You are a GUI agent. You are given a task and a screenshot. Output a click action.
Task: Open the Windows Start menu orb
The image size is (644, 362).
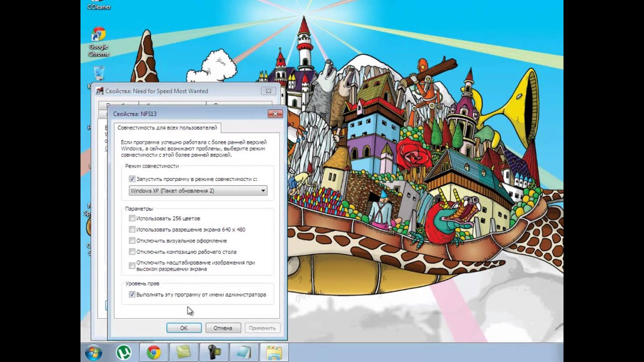94,352
